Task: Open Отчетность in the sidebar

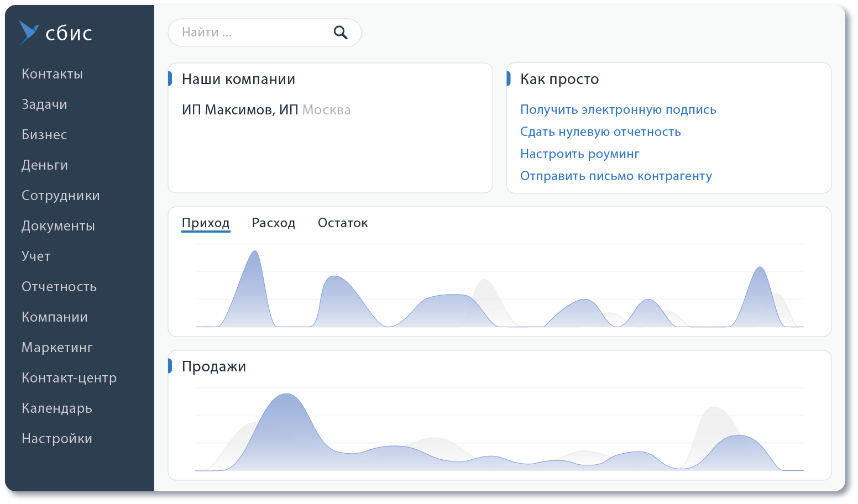Action: [59, 287]
